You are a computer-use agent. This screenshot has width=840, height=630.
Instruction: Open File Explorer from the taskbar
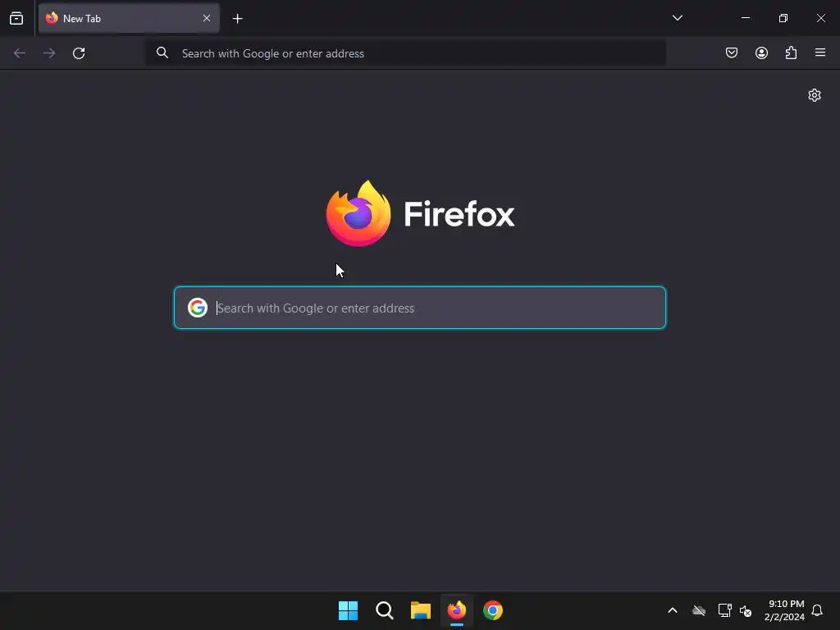click(x=421, y=610)
